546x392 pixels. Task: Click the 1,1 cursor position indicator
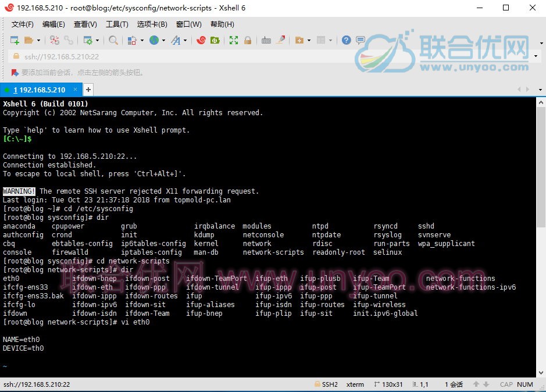424,384
